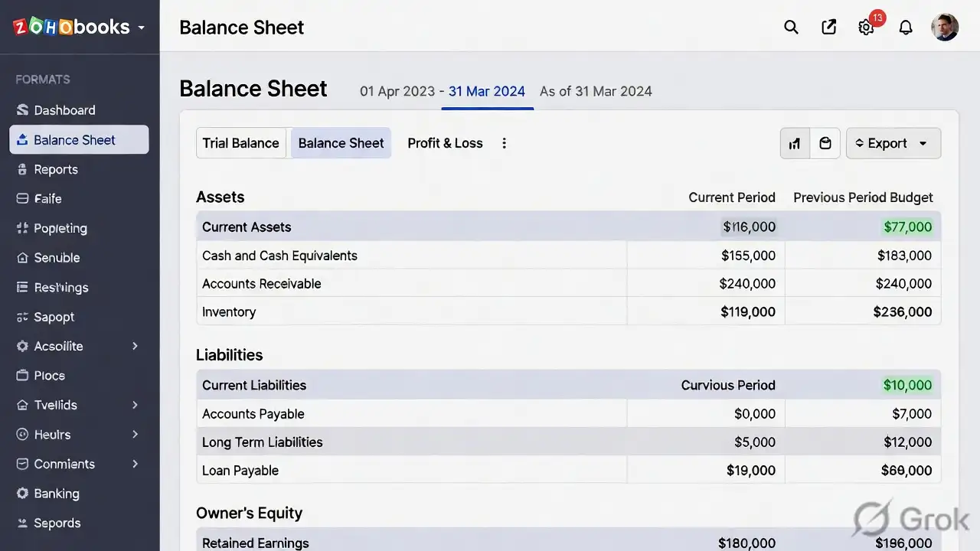
Task: Click the notifications bell icon
Action: pos(906,28)
